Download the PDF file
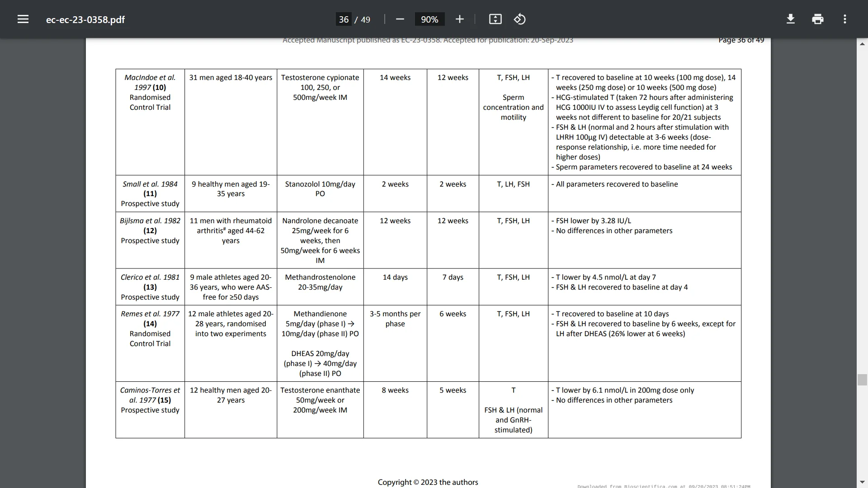The width and height of the screenshot is (868, 488). tap(791, 19)
